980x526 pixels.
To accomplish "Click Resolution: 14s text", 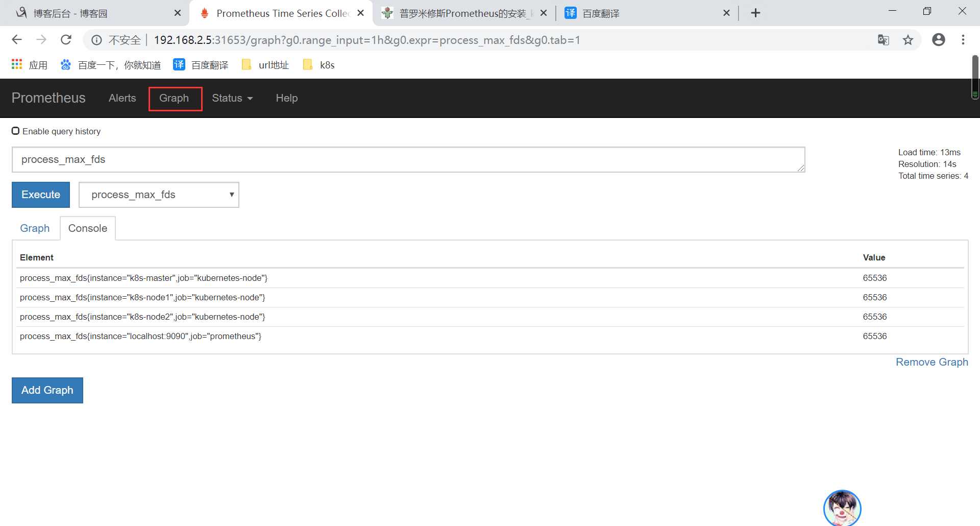I will tap(927, 164).
